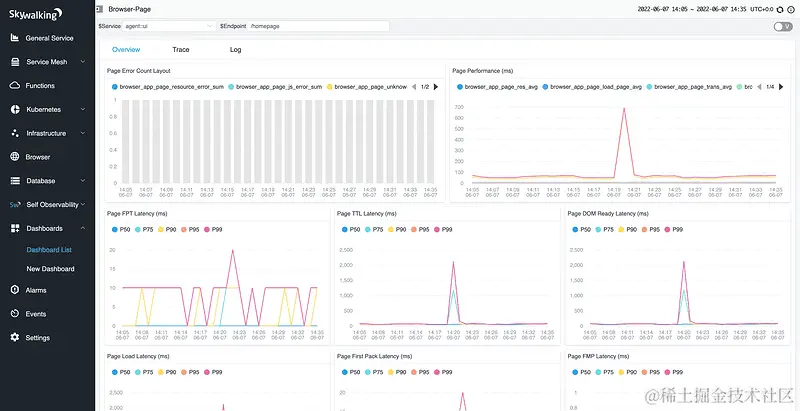Click the blue P50 dot in Page DOM Ready Latency legend
Screen dimensions: 800x411
(x=575, y=229)
